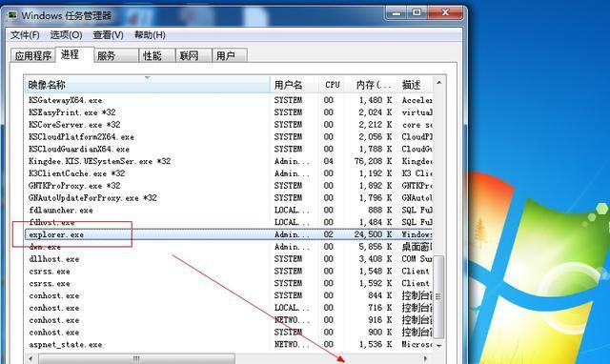Click CPU value 02 for explorer.exe

(x=328, y=234)
